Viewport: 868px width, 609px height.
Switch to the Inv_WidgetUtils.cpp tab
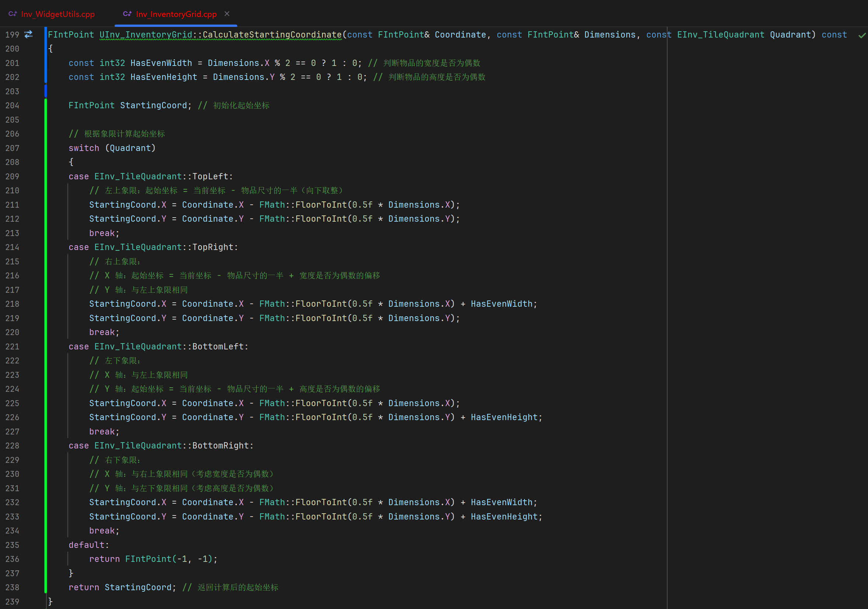tap(57, 14)
